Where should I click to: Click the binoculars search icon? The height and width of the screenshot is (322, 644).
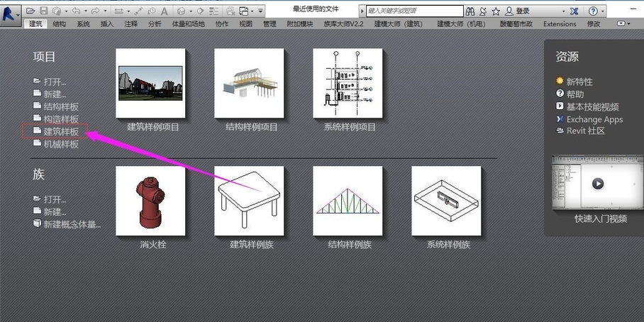point(470,11)
